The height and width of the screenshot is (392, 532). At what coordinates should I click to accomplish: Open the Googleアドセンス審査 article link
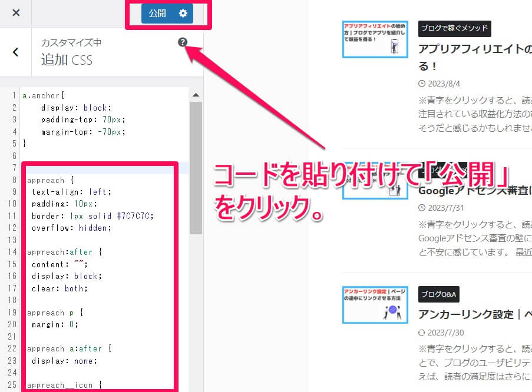point(471,190)
